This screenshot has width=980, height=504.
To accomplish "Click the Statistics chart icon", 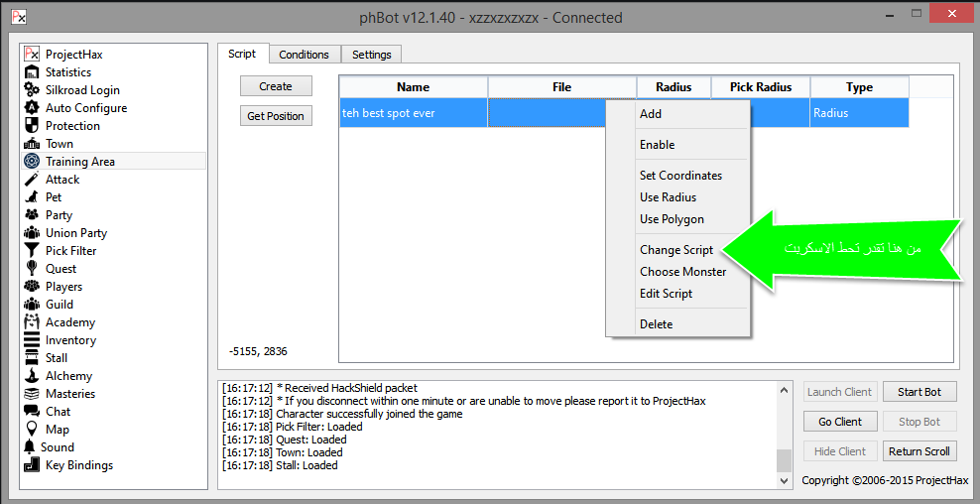I will (x=32, y=72).
